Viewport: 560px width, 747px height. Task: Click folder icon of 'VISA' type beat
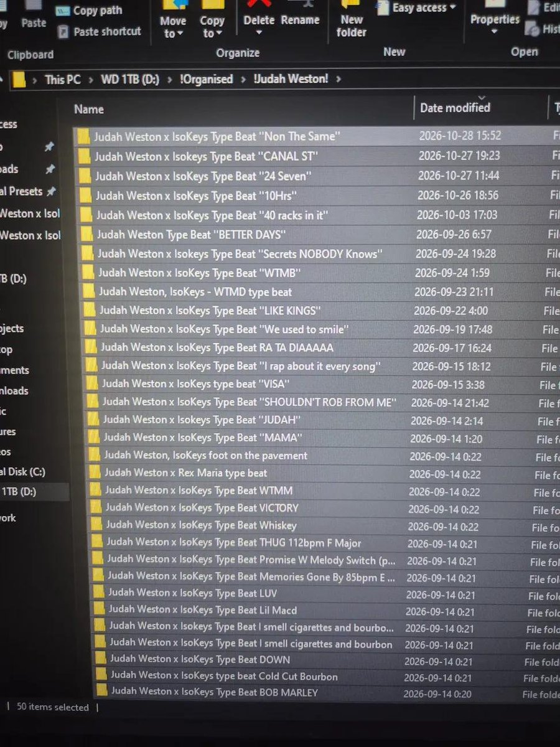[x=91, y=384]
